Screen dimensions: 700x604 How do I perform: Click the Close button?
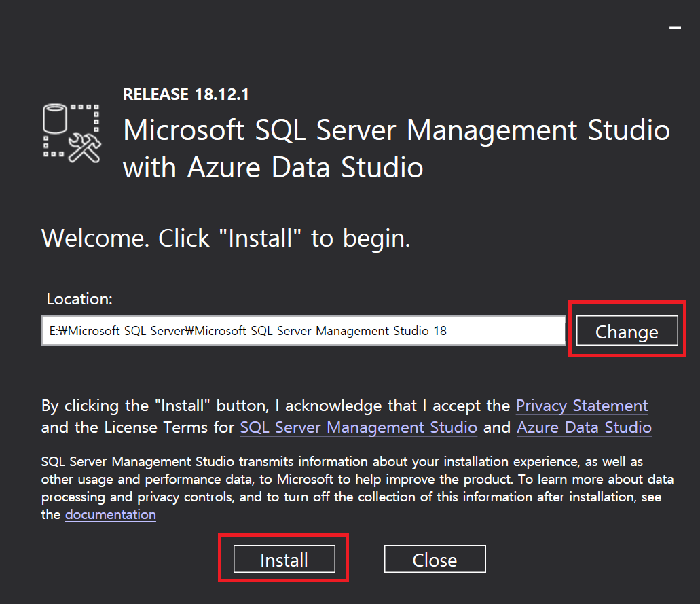(x=435, y=559)
